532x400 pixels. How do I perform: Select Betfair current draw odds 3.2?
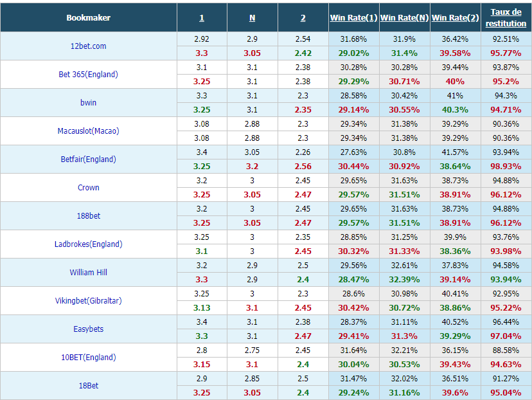coord(252,167)
